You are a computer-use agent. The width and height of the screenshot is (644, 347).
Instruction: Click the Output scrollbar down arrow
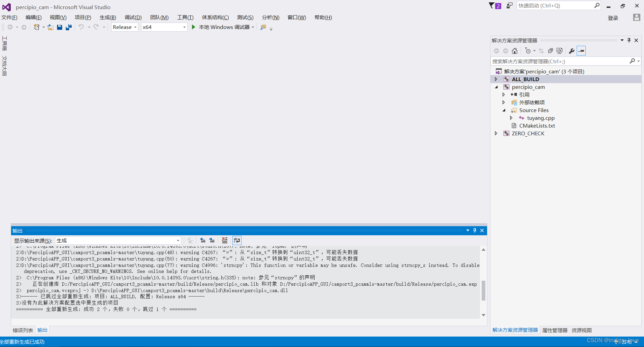pos(483,315)
